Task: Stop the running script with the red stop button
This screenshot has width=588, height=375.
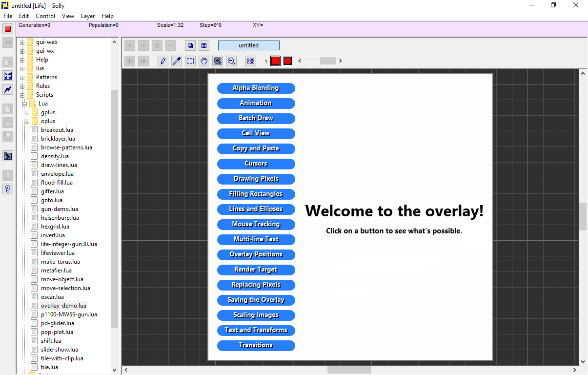Action: pyautogui.click(x=8, y=29)
